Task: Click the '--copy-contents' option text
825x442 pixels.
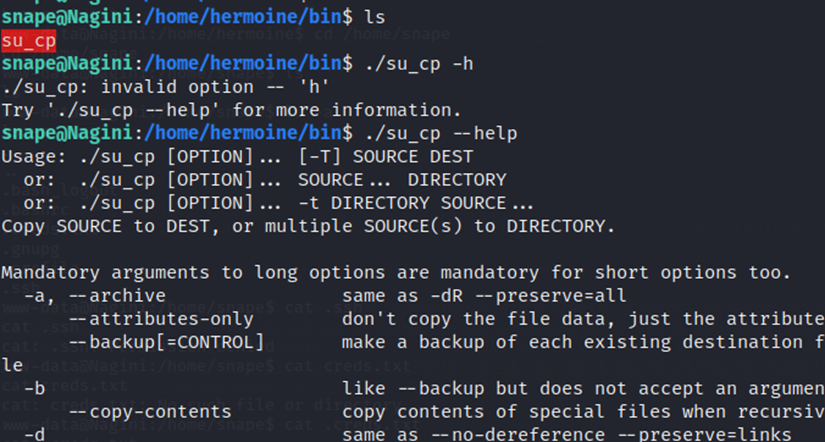Action: (149, 411)
